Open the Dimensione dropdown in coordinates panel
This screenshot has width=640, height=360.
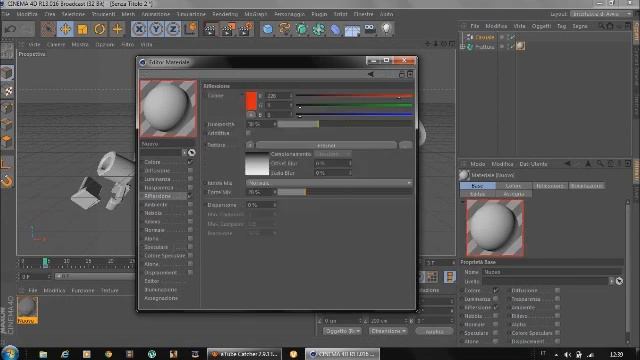coord(388,331)
